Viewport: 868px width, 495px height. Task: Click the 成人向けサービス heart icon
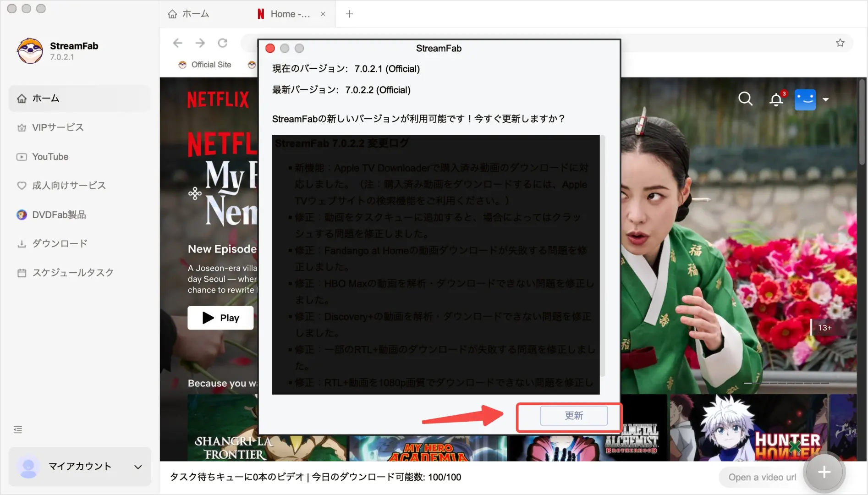pos(22,186)
